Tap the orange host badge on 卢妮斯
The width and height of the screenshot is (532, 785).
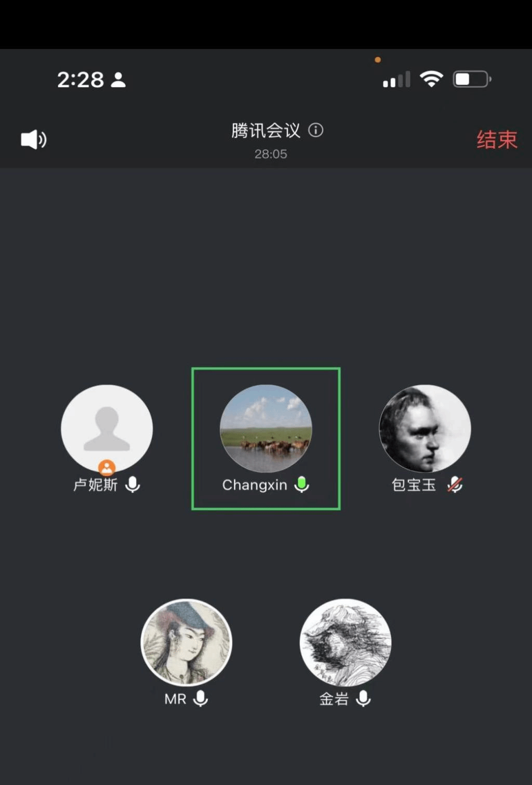click(x=107, y=468)
